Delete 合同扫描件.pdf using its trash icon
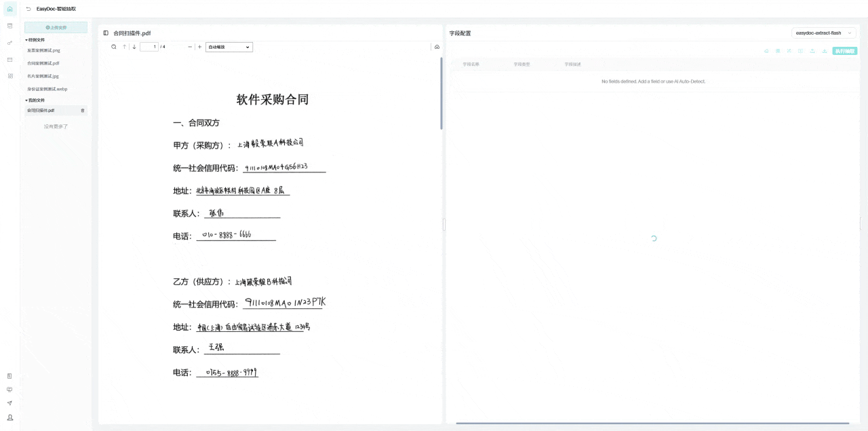This screenshot has width=868, height=431. click(83, 110)
